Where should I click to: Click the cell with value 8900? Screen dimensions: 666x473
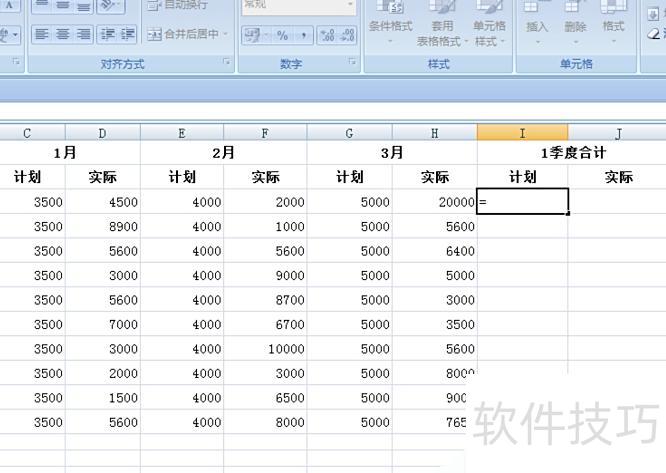tap(102, 226)
